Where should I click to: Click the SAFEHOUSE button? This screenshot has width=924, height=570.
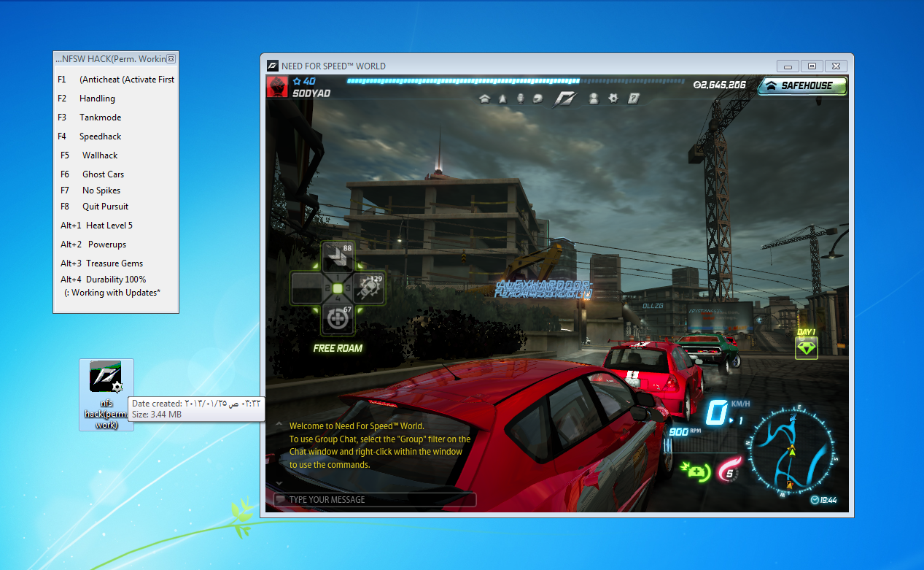coord(802,85)
